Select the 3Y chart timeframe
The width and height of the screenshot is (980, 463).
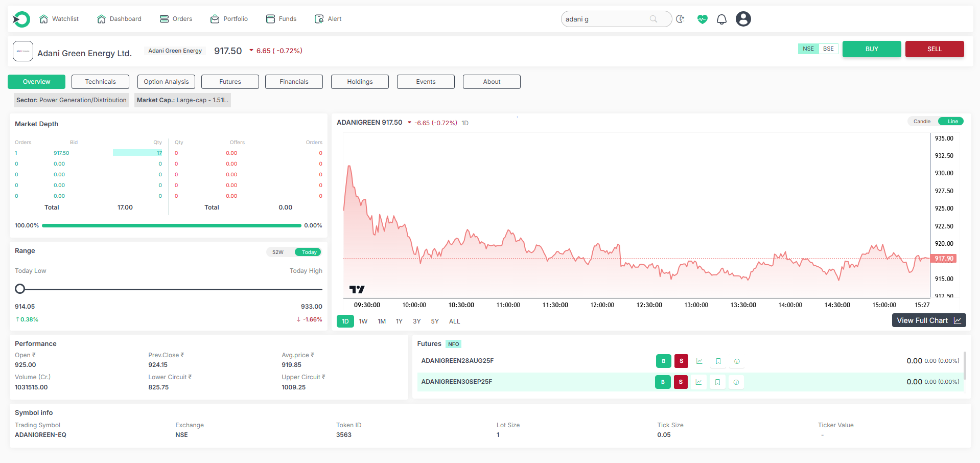pos(417,321)
